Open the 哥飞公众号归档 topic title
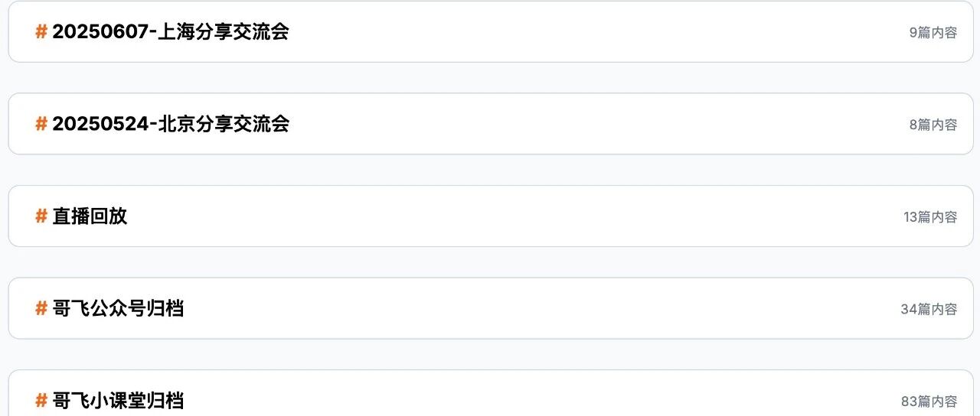Screen dimensions: 980x416 coord(118,308)
